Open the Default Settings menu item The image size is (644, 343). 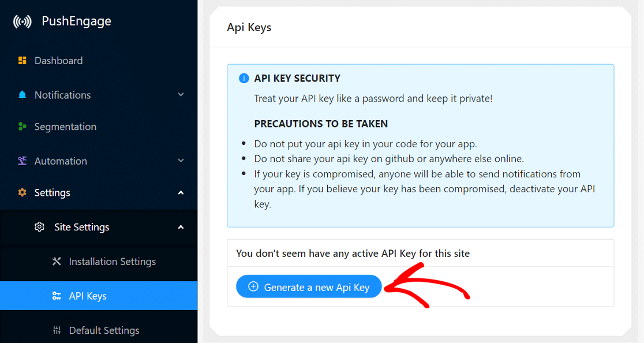(104, 330)
